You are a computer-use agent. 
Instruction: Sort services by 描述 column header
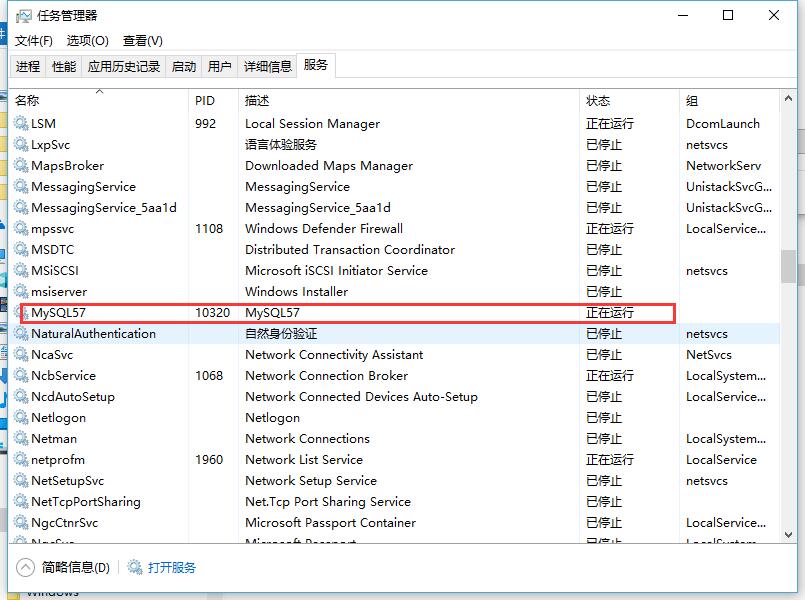pyautogui.click(x=409, y=101)
